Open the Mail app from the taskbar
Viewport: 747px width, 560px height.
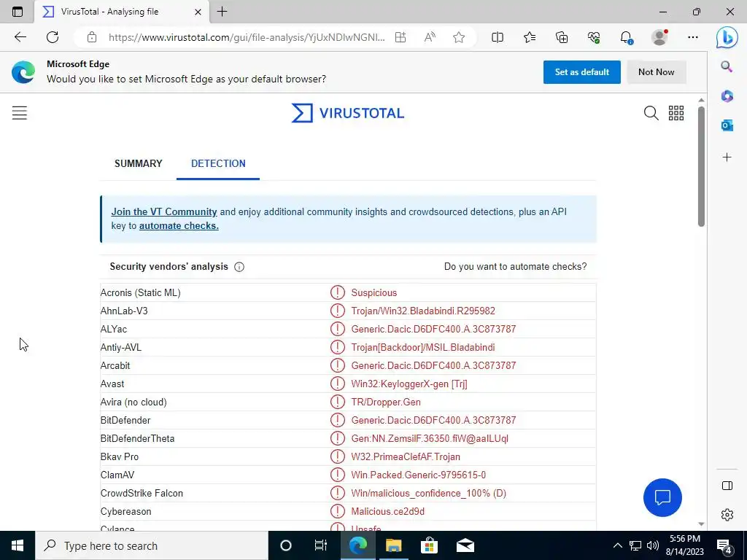coord(465,545)
